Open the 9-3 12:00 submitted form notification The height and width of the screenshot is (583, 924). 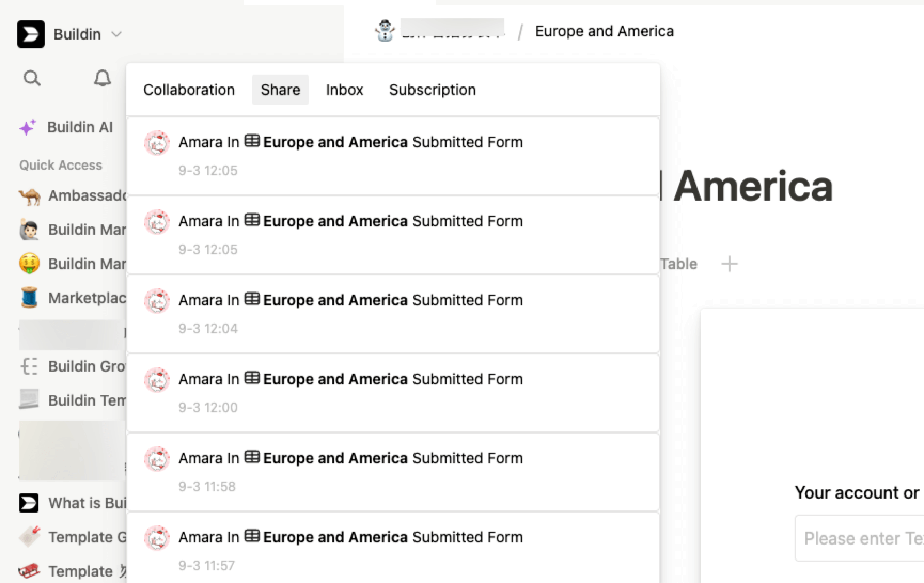point(393,392)
